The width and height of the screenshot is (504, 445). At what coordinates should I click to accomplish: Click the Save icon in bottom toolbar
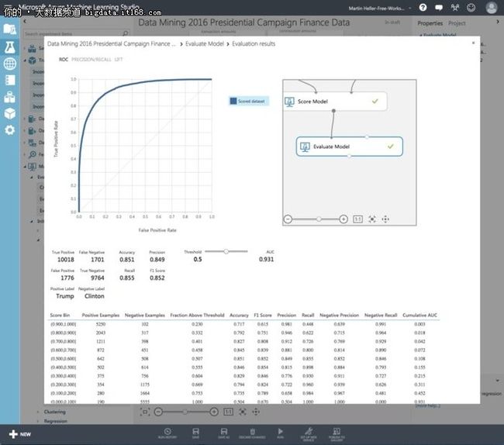(195, 433)
